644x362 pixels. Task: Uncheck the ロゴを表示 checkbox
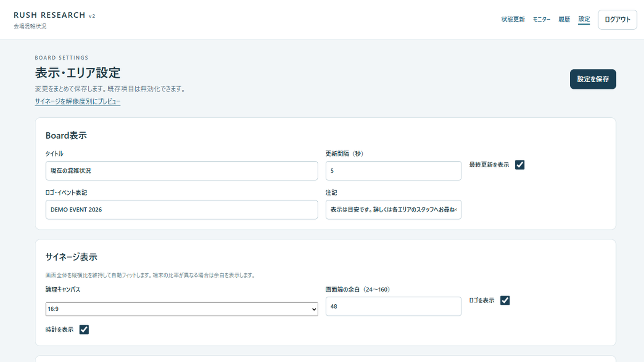pos(505,300)
